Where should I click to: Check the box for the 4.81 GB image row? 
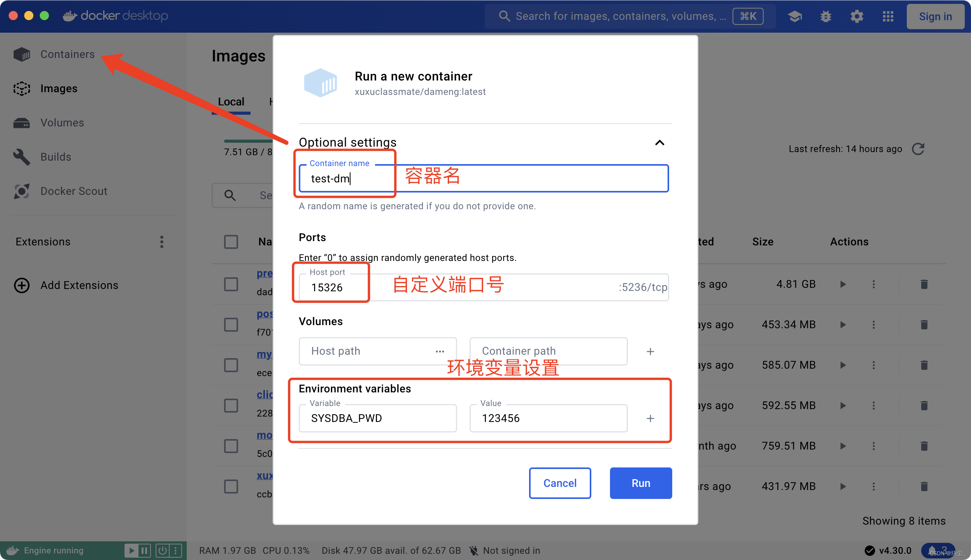click(x=231, y=284)
